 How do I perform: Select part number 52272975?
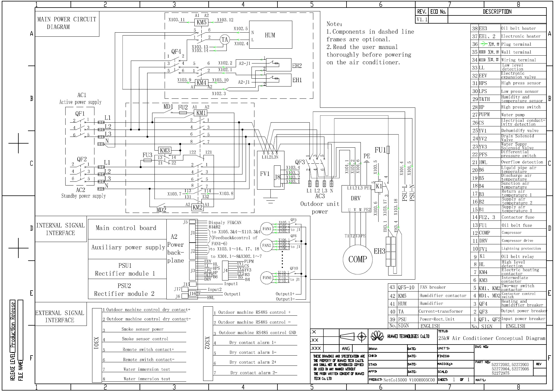pos(501,373)
